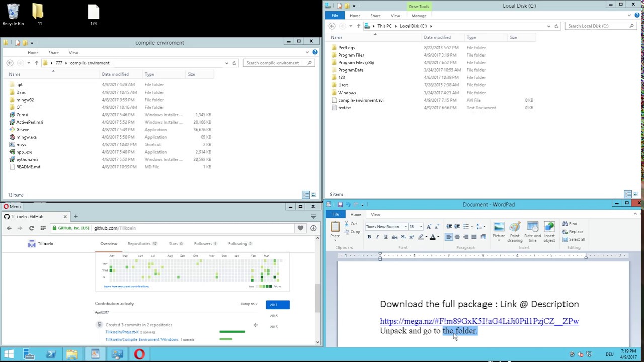Open the font size 18 dropdown
This screenshot has width=644, height=362.
tap(421, 227)
